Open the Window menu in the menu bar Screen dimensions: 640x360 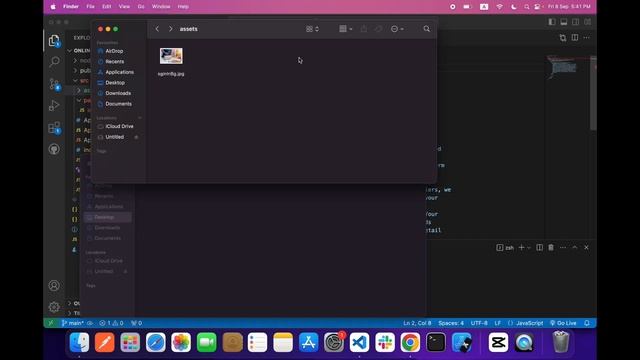161,7
